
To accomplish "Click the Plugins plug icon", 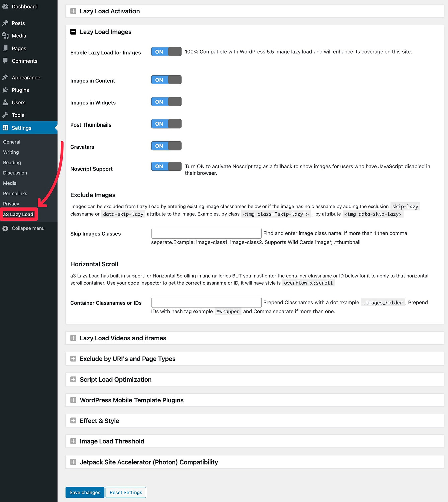I will coord(6,90).
